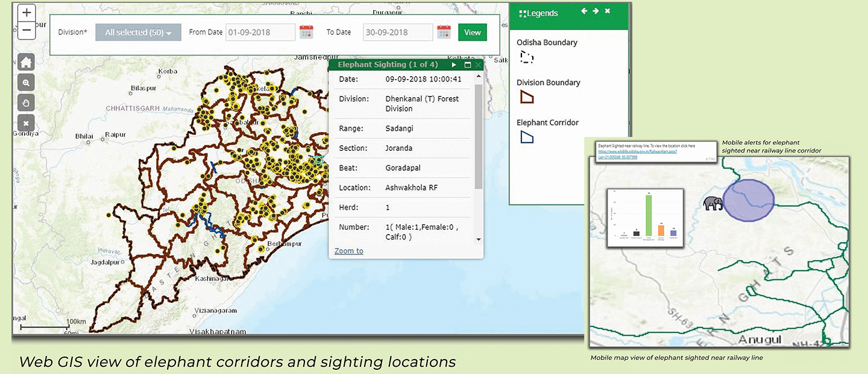Click 'Bhilai' on the map
This screenshot has height=374, width=868.
84,136
